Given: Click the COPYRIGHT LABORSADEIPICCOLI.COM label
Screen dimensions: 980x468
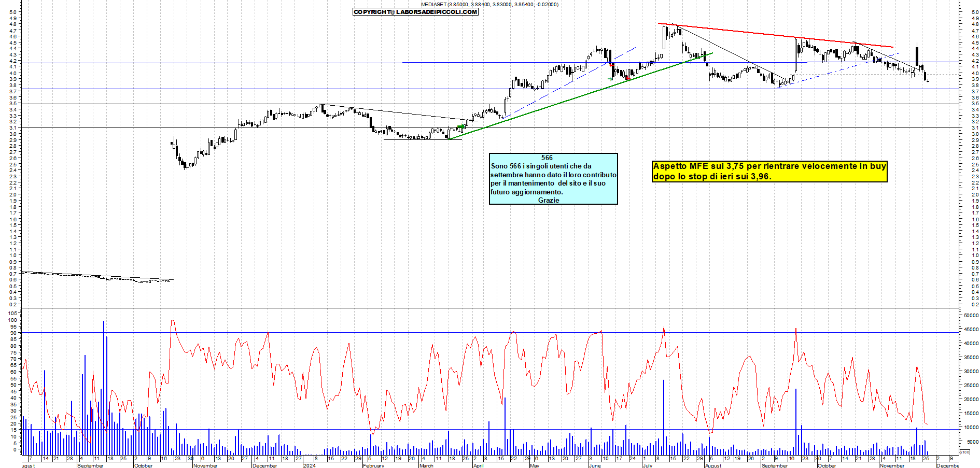Looking at the screenshot, I should click(415, 12).
